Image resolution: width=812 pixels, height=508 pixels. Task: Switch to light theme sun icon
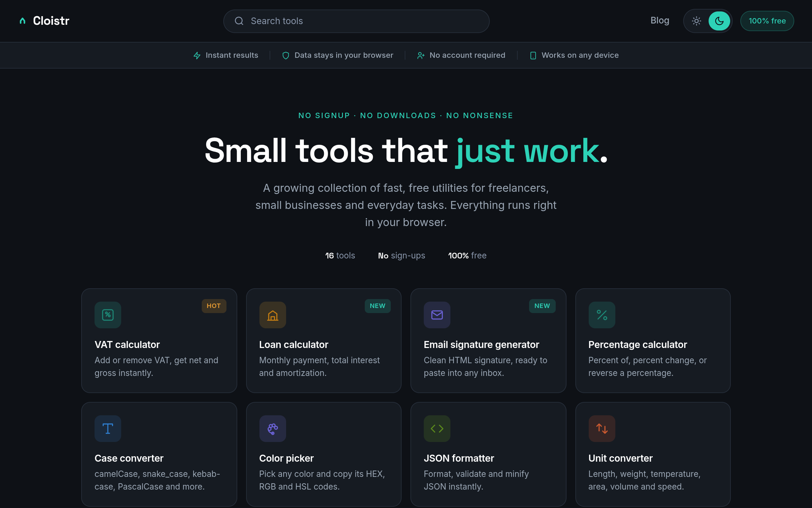696,21
